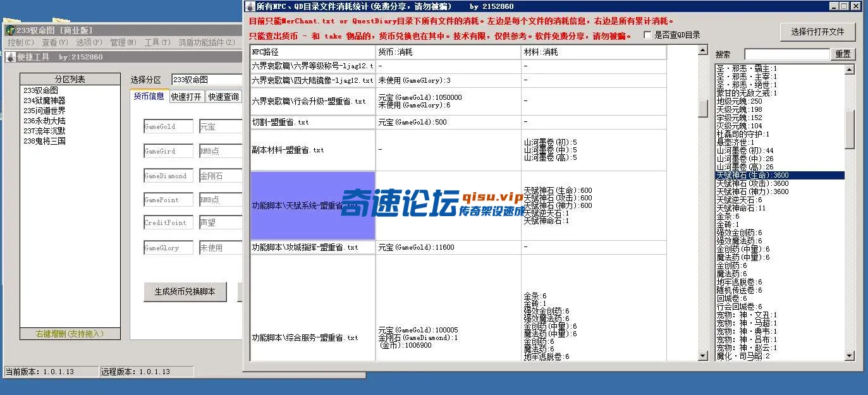
Task: Click the NPC路径 column header
Action: pos(313,52)
